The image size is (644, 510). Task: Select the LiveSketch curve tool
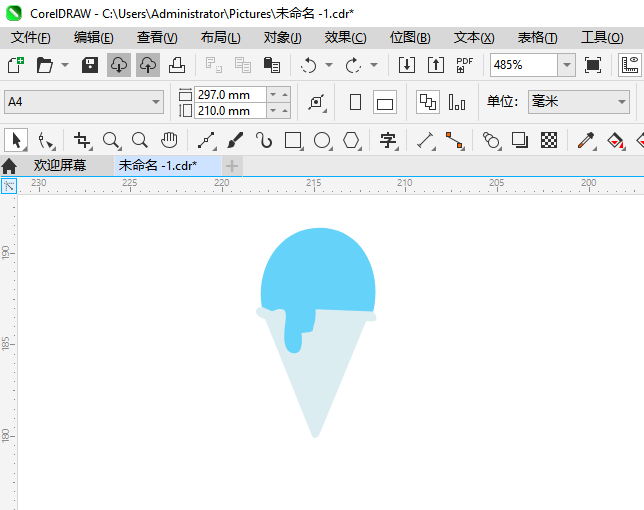(264, 140)
